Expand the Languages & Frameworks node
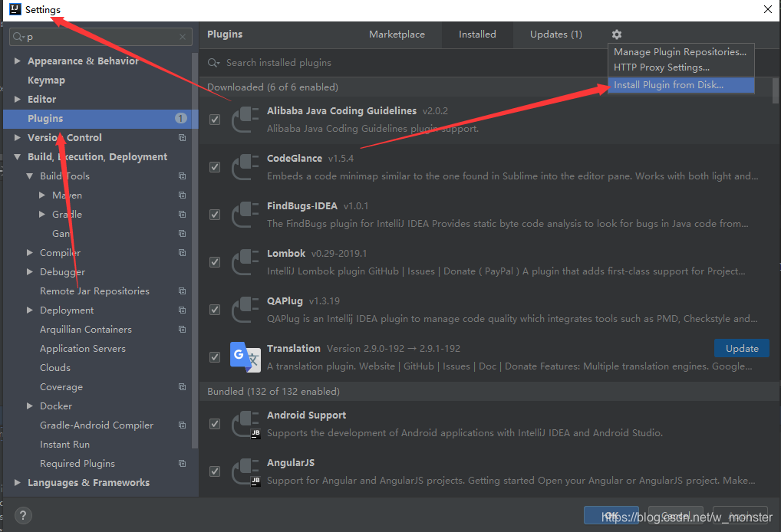Screen dimensions: 781x532 18,483
